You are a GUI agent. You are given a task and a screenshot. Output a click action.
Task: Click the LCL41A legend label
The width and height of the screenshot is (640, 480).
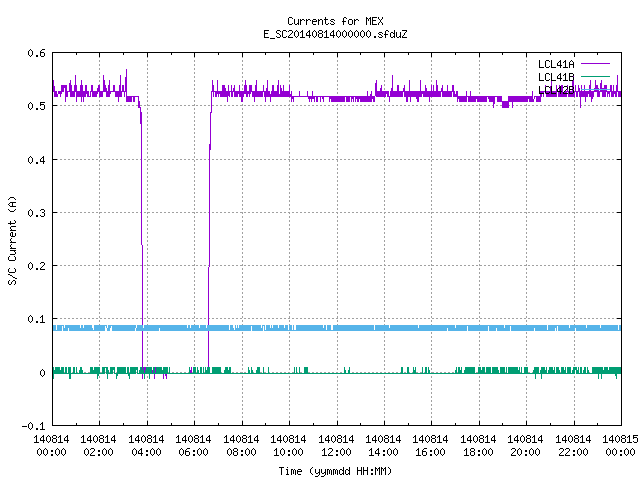[556, 64]
